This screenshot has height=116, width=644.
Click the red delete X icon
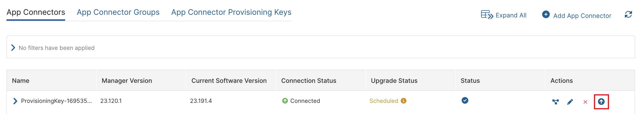pos(585,102)
